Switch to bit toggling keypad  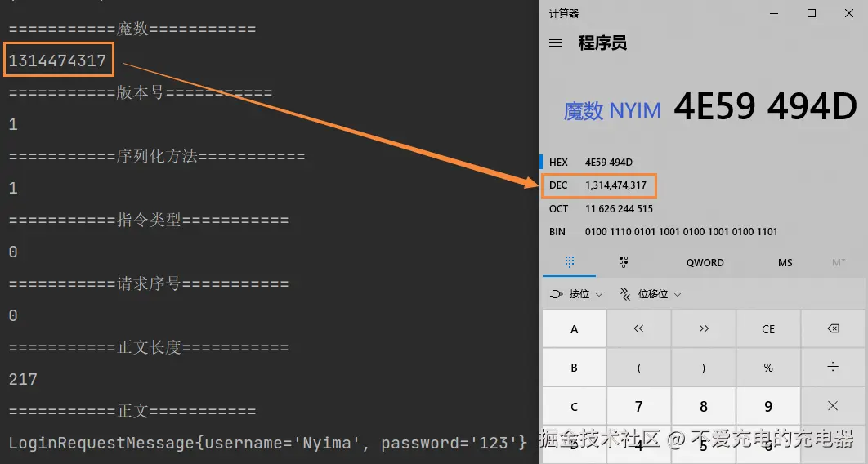coord(624,262)
